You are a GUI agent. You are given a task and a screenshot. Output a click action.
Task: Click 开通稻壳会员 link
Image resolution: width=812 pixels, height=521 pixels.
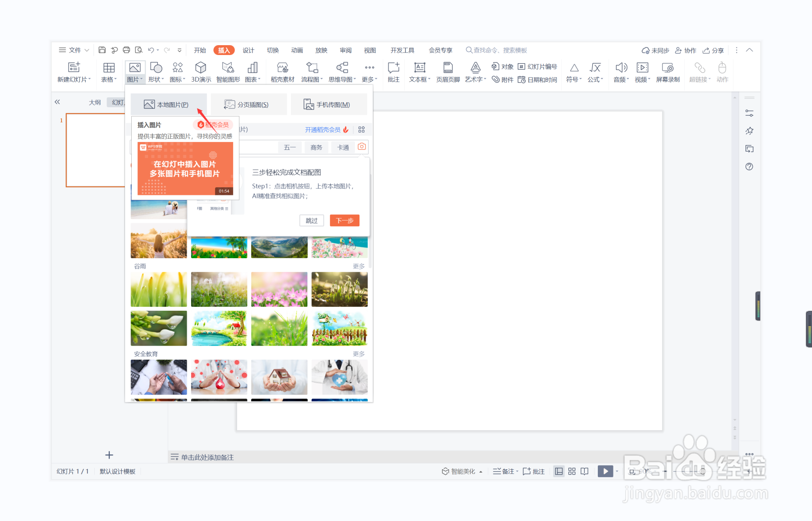pos(323,130)
